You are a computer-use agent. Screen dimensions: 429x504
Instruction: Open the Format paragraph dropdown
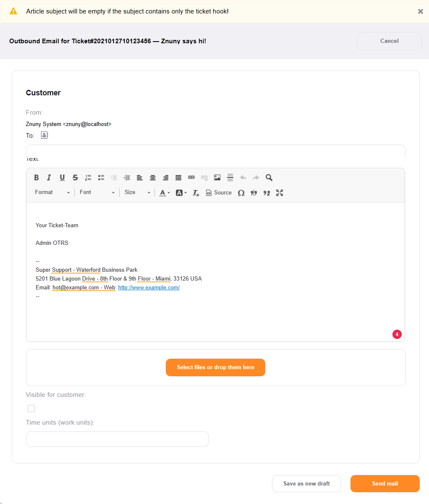pos(52,192)
